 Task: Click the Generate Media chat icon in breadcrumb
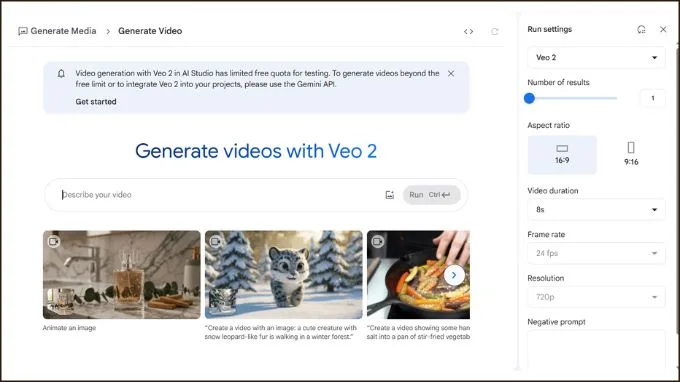[x=23, y=31]
